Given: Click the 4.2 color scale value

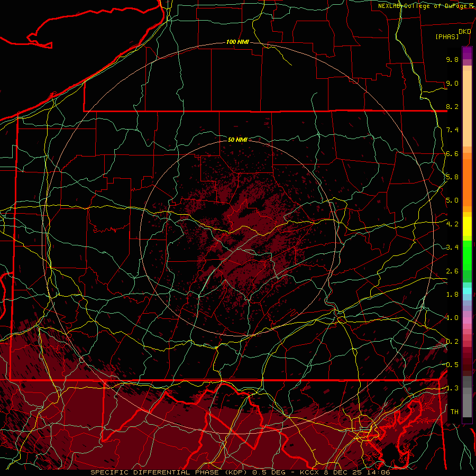Looking at the screenshot, I should (452, 224).
